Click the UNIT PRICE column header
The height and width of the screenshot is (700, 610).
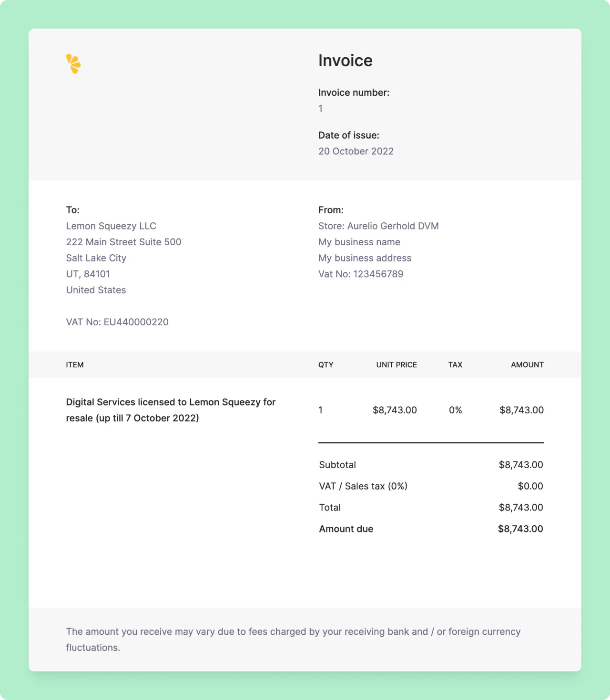pyautogui.click(x=396, y=365)
